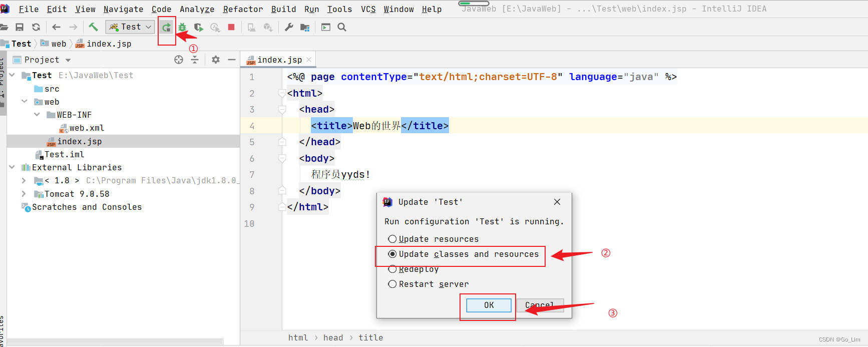Screen dimensions: 868x347
Task: Click the Project panel horizontal scrollbar
Action: click(115, 341)
